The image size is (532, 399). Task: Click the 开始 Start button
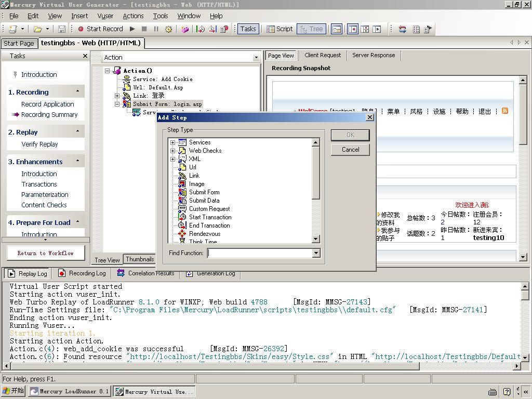(x=14, y=391)
